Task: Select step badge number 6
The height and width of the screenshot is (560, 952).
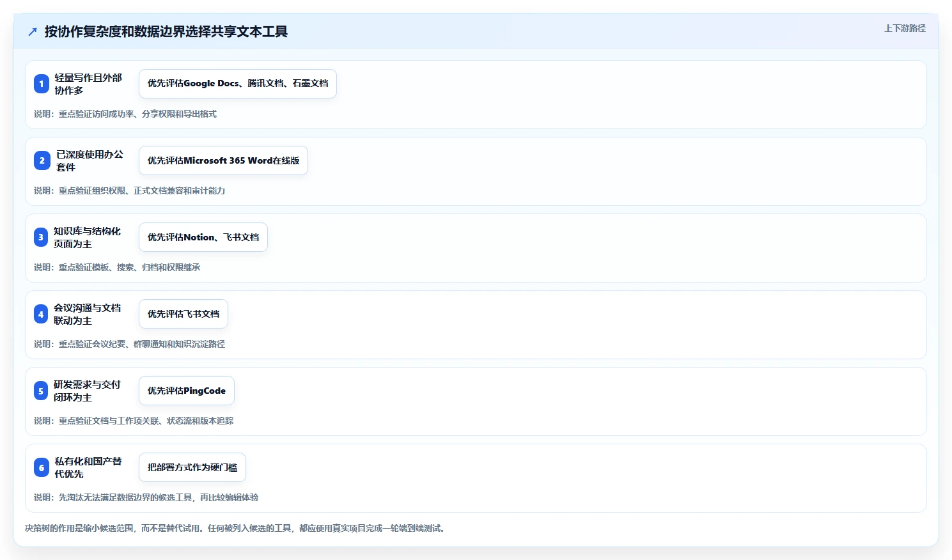Action: [x=42, y=467]
